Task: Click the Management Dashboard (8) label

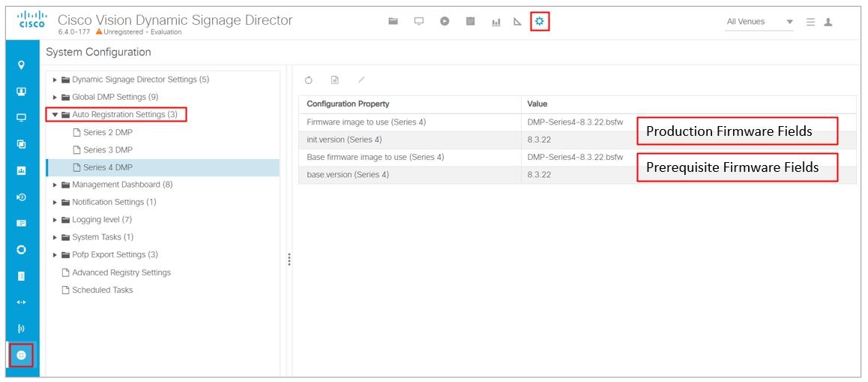Action: [x=122, y=185]
